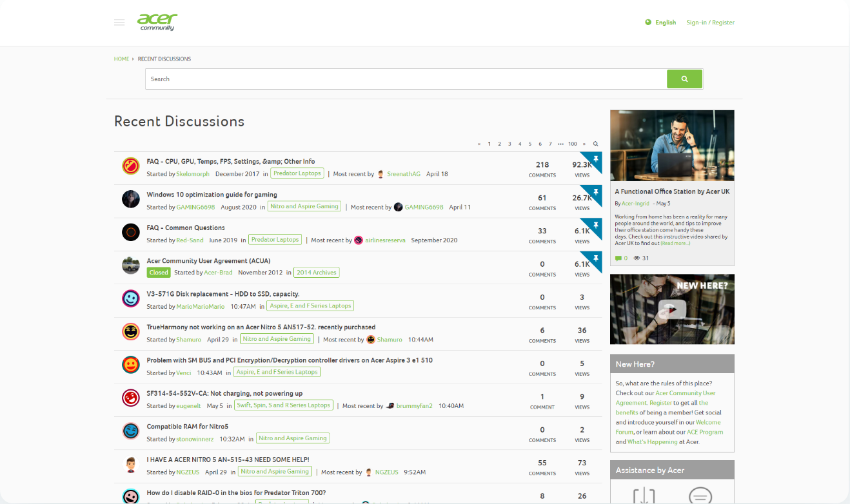Open Skelomorph's avatar on FAQ CPU thread
The width and height of the screenshot is (850, 504).
coord(131,166)
